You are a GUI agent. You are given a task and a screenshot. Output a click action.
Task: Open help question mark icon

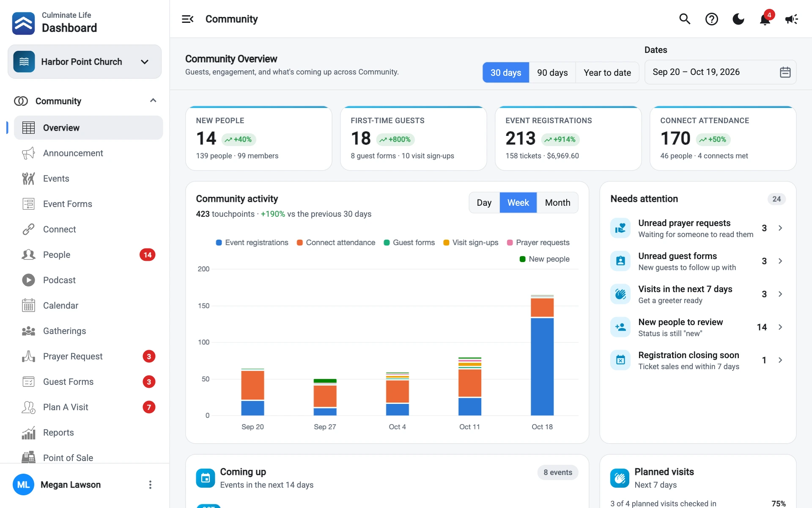coord(712,19)
